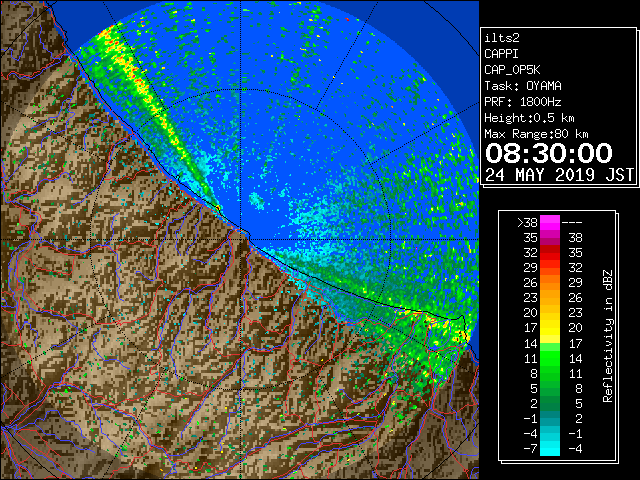Image resolution: width=640 pixels, height=480 pixels.
Task: Click the '-7' legend value
Action: click(530, 448)
